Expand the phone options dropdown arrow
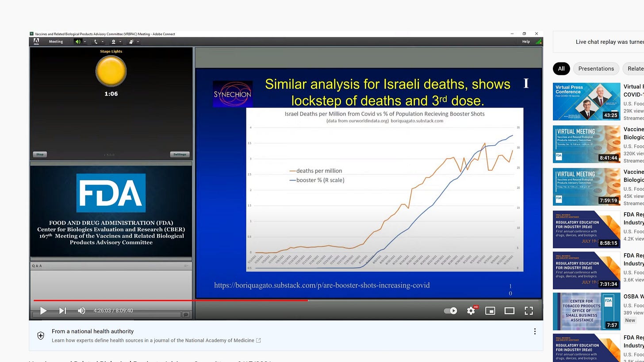The width and height of the screenshot is (644, 362). tap(103, 42)
